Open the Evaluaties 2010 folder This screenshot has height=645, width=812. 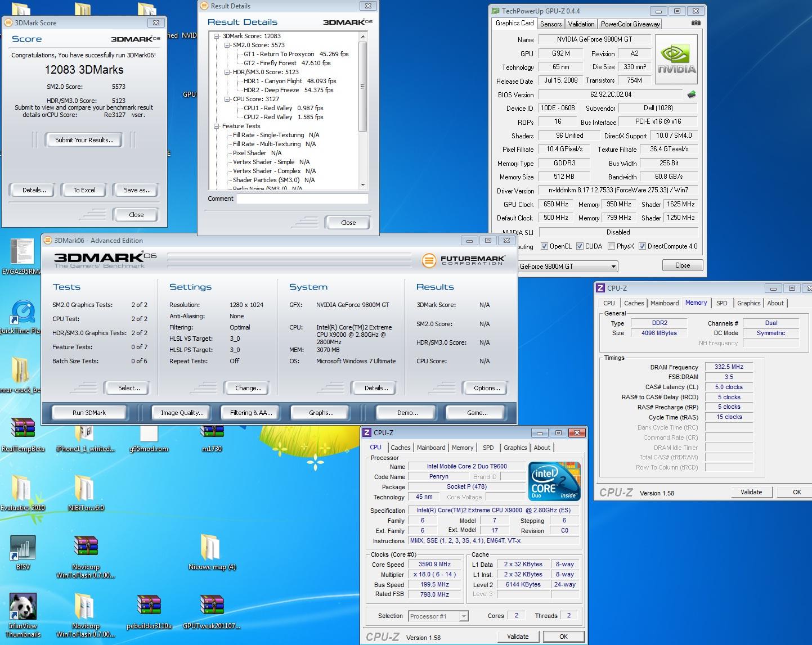(22, 488)
